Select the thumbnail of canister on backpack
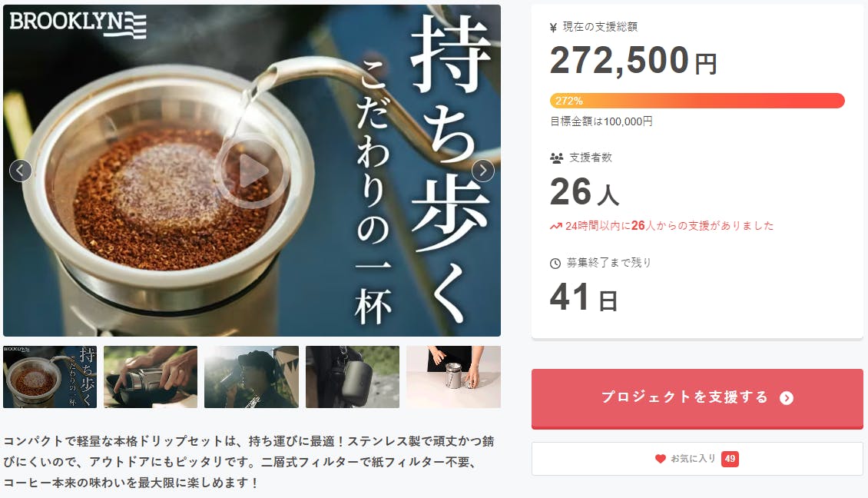 pos(352,377)
